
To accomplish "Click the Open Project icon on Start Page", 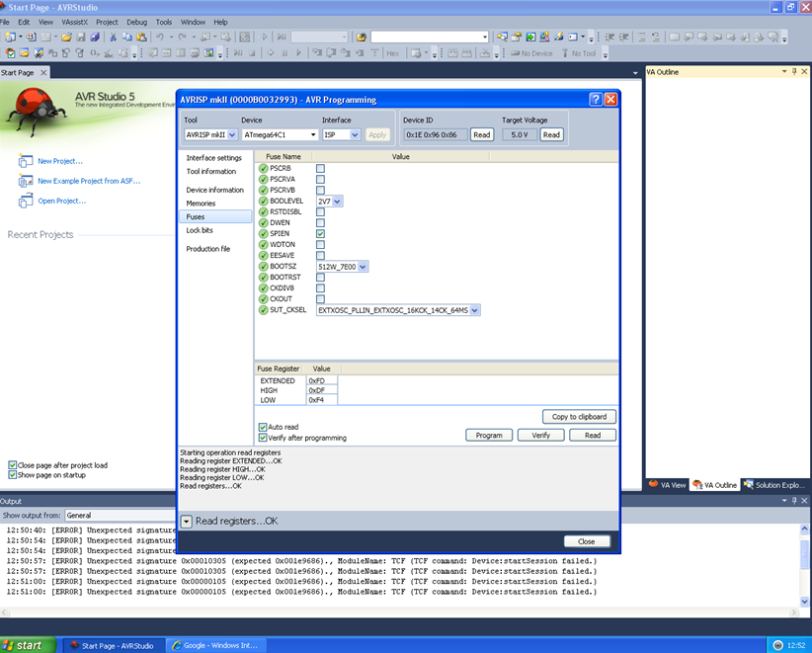I will tap(26, 201).
